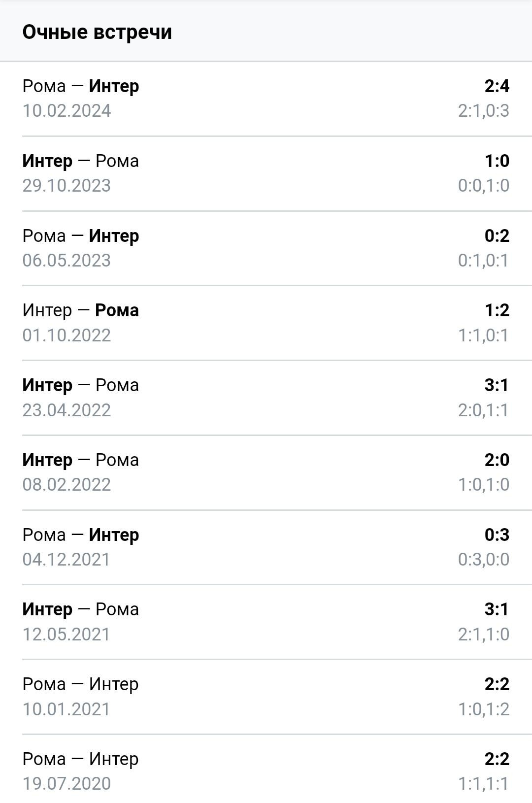Select the half scores 1:1,1:1
532x803 pixels.
[x=483, y=784]
